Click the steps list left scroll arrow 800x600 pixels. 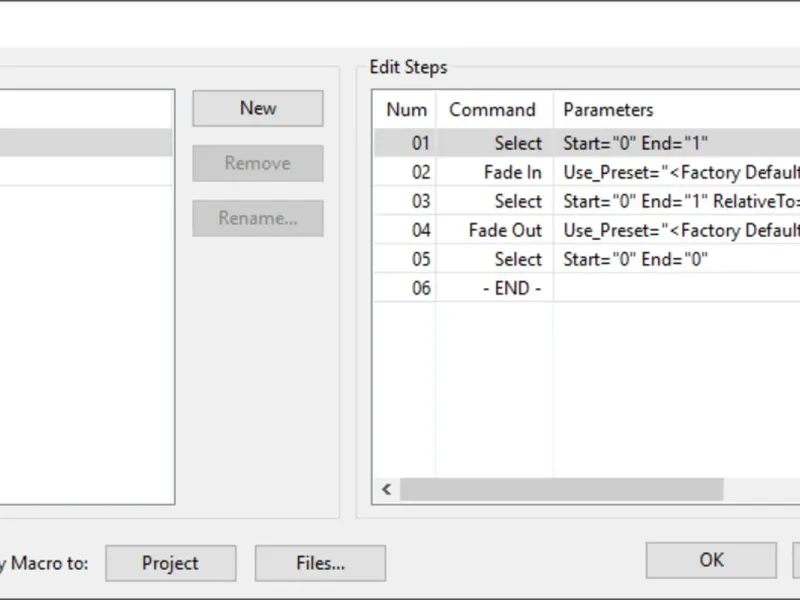pyautogui.click(x=387, y=490)
